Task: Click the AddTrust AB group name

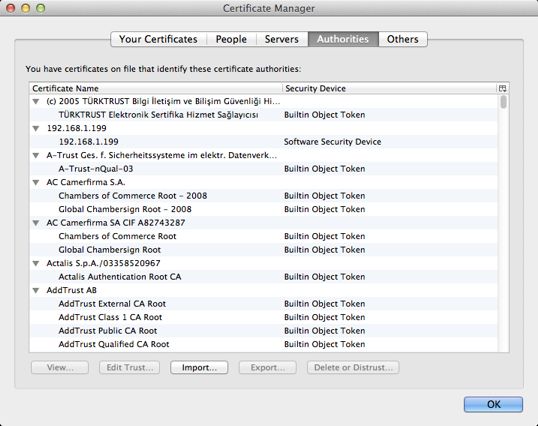Action: point(72,290)
